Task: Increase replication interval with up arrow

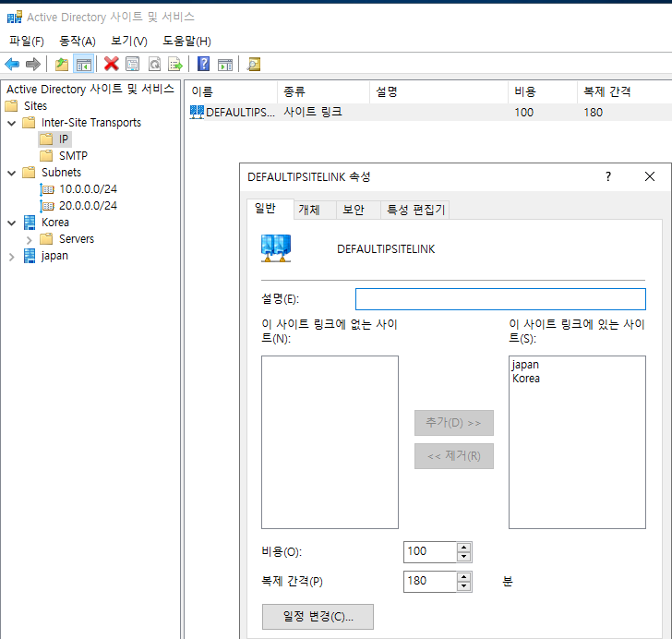Action: point(463,577)
